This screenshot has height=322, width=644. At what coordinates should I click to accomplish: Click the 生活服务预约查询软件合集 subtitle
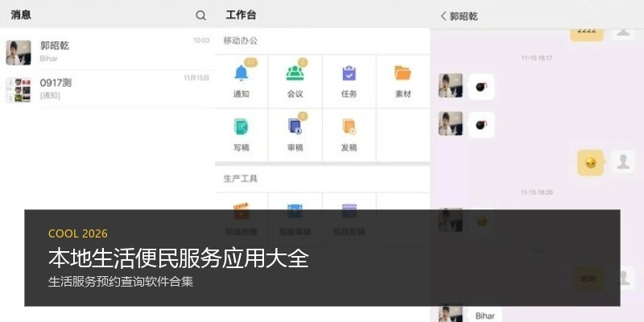[x=121, y=282]
